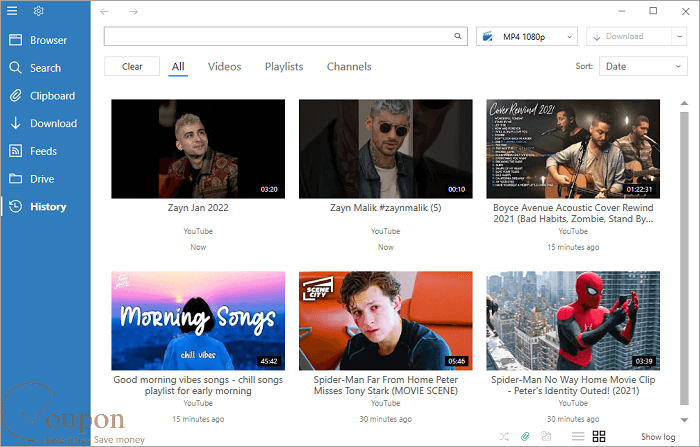Toggle the shuffle icon in the status bar
The height and width of the screenshot is (447, 700).
(x=504, y=436)
